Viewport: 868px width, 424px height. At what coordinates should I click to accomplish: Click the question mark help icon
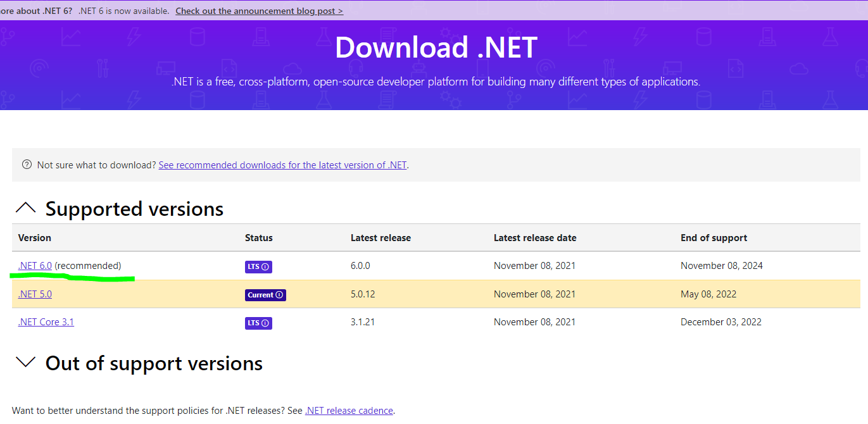point(27,165)
